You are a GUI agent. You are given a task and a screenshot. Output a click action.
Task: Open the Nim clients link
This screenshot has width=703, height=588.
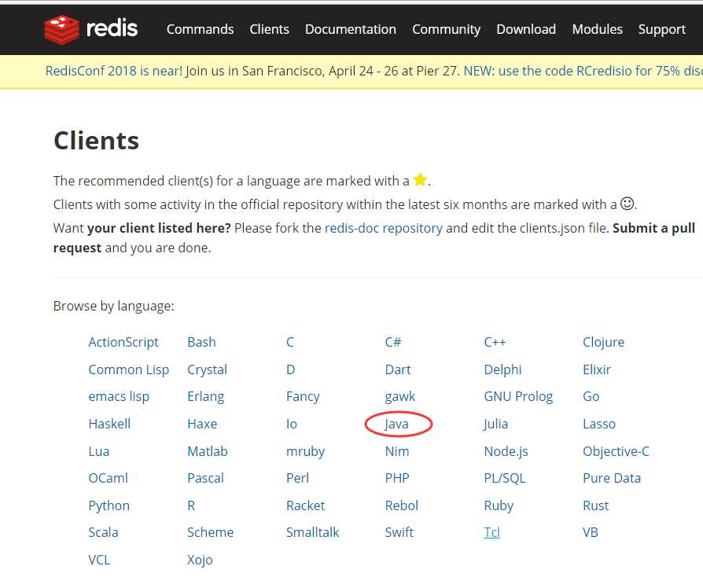pyautogui.click(x=397, y=451)
